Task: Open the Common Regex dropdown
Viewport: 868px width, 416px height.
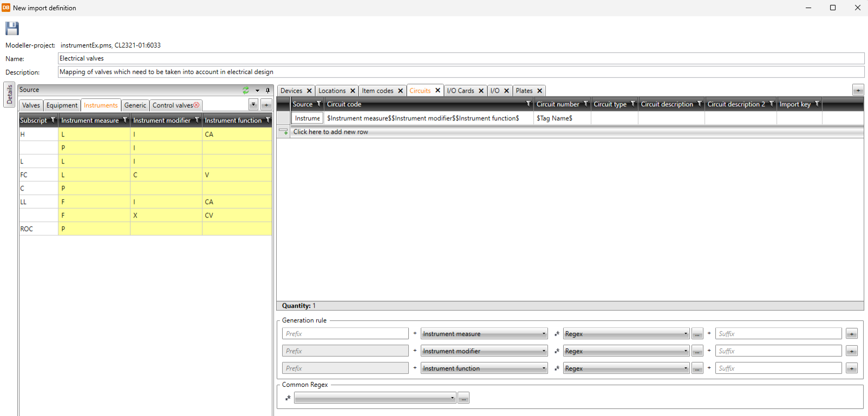Action: point(452,398)
